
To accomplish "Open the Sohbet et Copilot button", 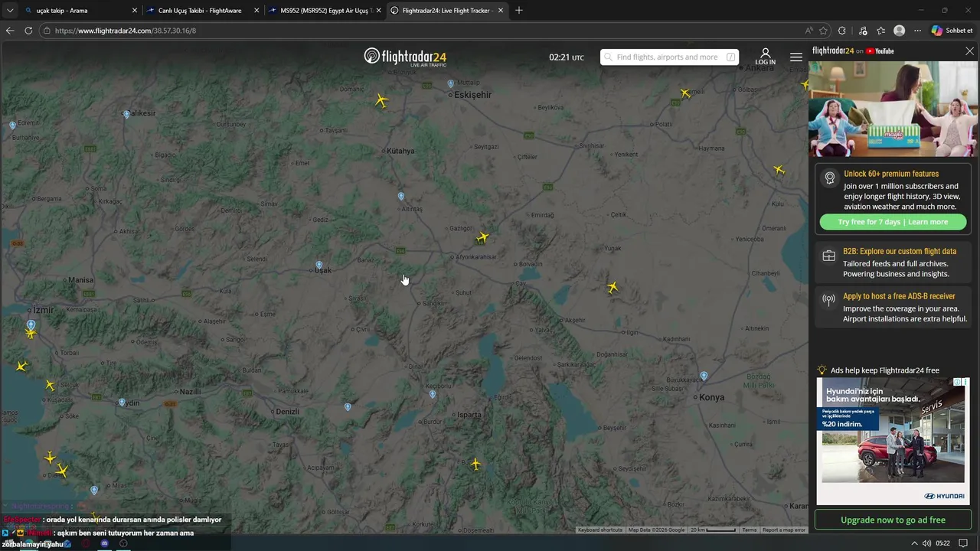I will click(x=952, y=31).
